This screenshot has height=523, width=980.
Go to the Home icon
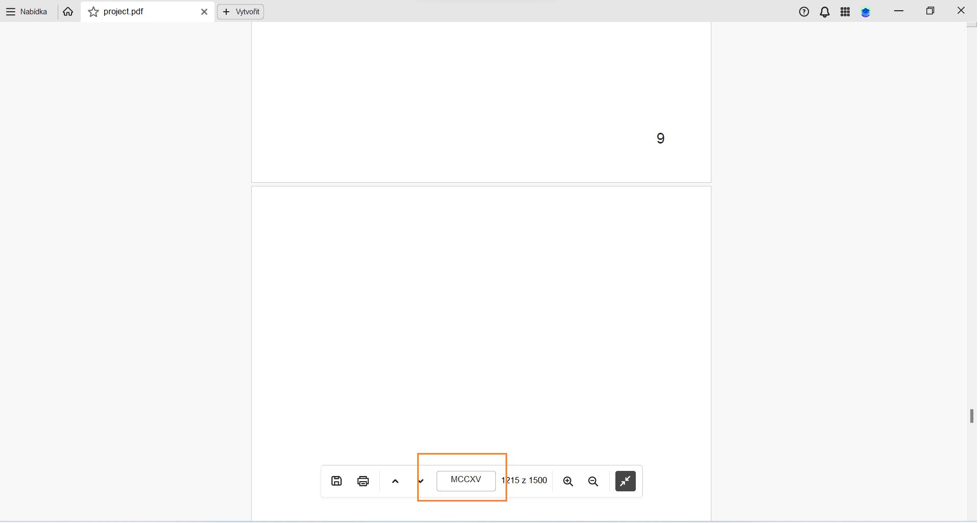coord(68,12)
